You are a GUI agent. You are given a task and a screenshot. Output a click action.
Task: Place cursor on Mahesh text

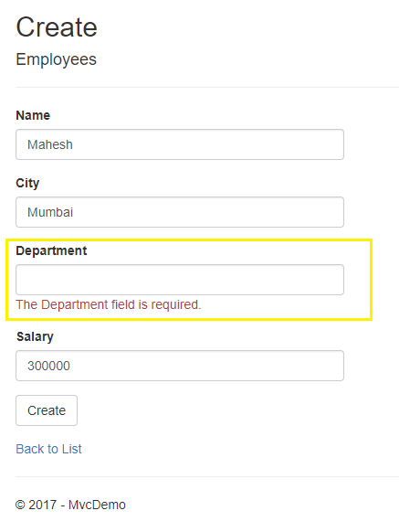click(50, 144)
